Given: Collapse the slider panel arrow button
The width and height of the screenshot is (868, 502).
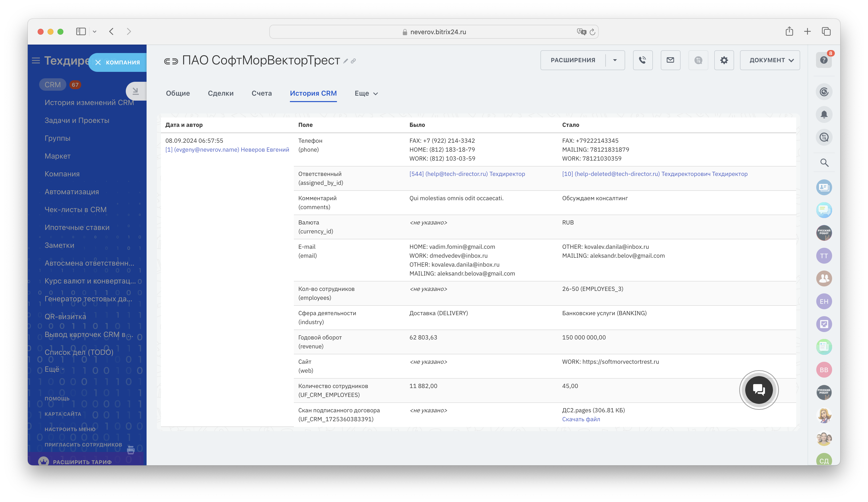Looking at the screenshot, I should click(x=136, y=91).
